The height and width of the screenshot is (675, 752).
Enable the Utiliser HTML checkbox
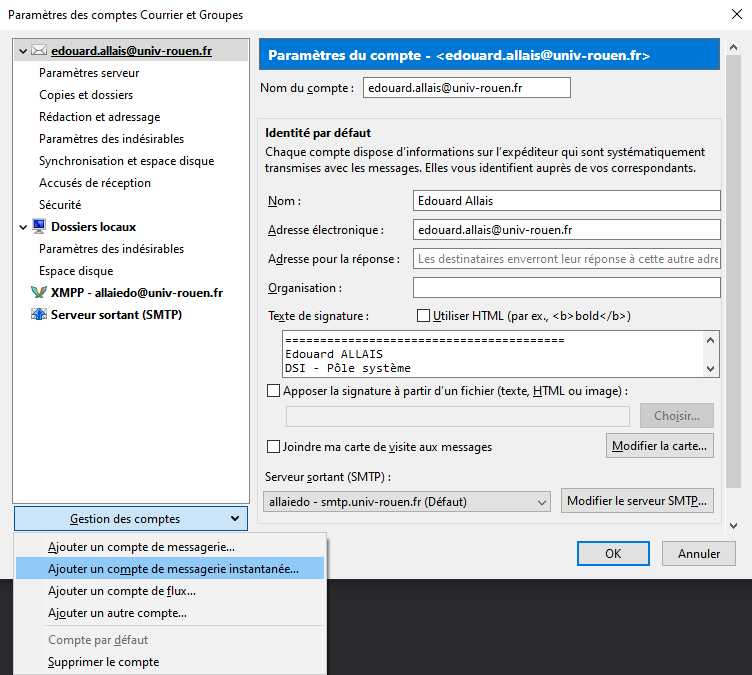coord(423,316)
